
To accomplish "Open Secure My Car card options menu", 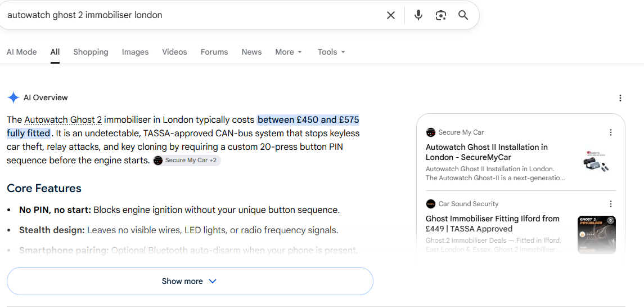I will coord(611,132).
